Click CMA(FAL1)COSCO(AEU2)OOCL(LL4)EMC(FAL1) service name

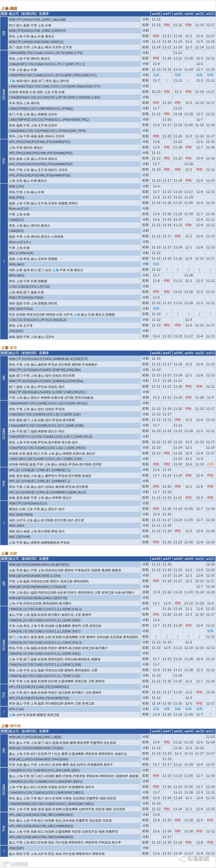coord(45,609)
